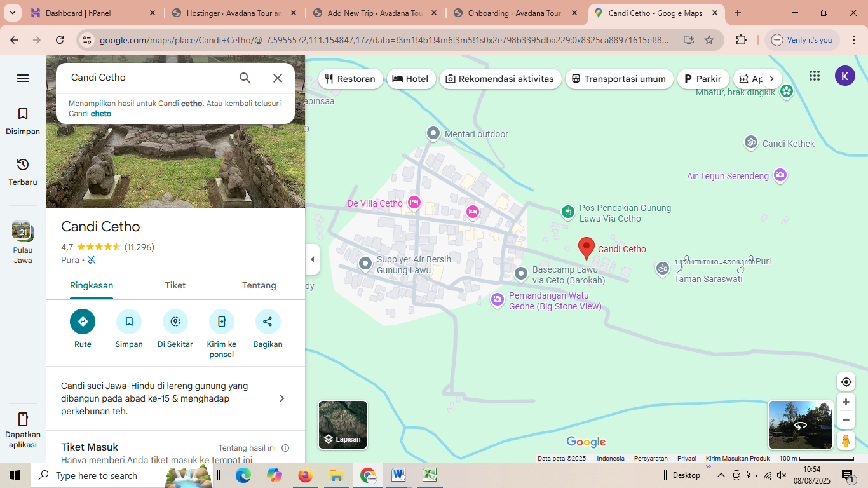
Task: Open the Kirim Masukan Produk link
Action: click(737, 457)
